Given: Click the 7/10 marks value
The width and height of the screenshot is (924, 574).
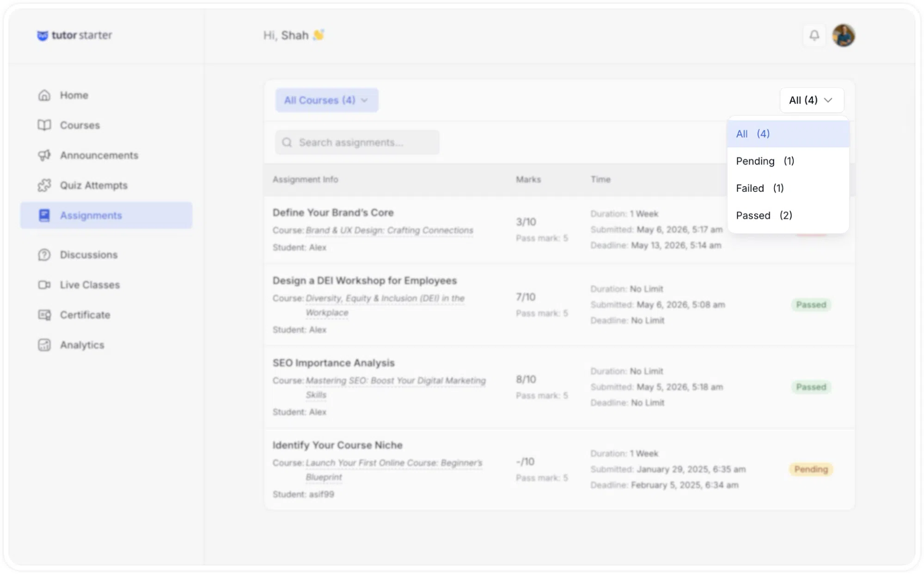Looking at the screenshot, I should click(526, 297).
